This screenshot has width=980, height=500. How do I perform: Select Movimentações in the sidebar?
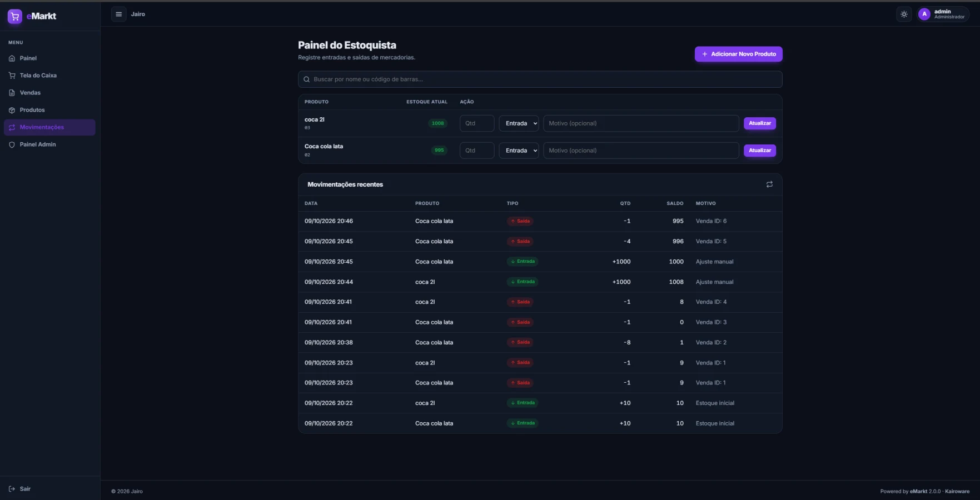pos(49,127)
